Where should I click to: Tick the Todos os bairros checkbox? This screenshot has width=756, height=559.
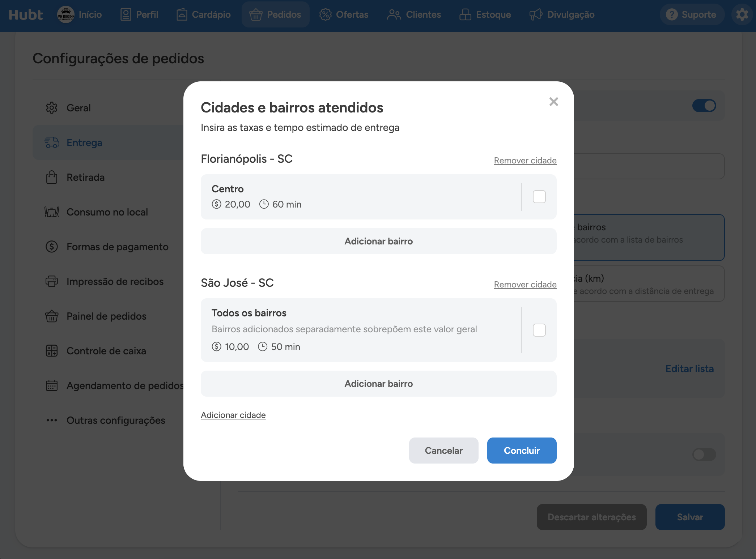(539, 330)
